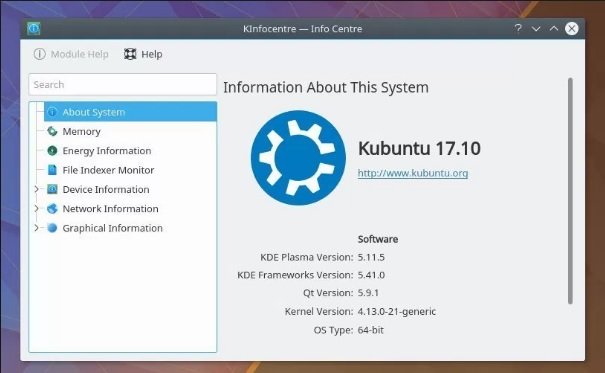Open the Help toolbar button
Screen dimensions: 605x373
click(143, 54)
